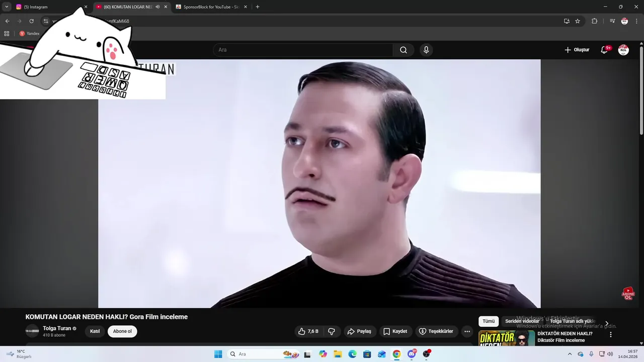Close the Instagram tab
644x362 pixels.
pyautogui.click(x=86, y=7)
